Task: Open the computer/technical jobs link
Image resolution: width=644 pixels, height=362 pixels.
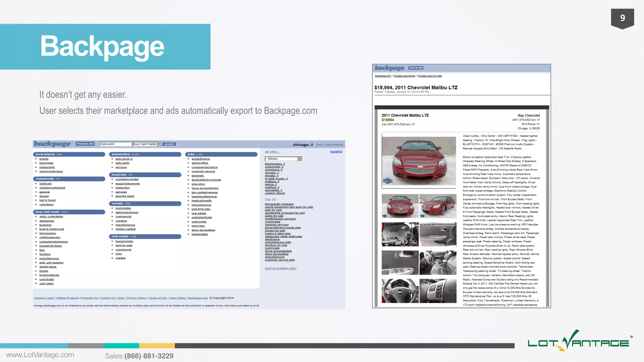Action: click(x=205, y=167)
